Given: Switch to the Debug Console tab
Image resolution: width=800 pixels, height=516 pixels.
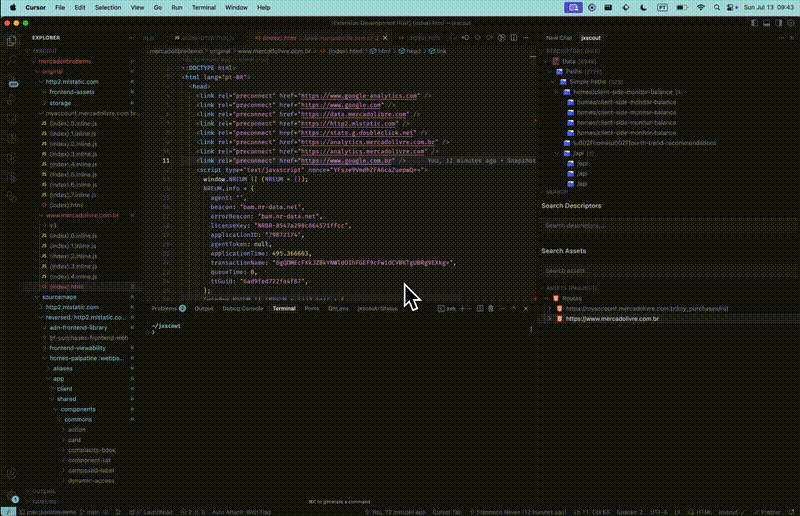Looking at the screenshot, I should click(x=243, y=308).
